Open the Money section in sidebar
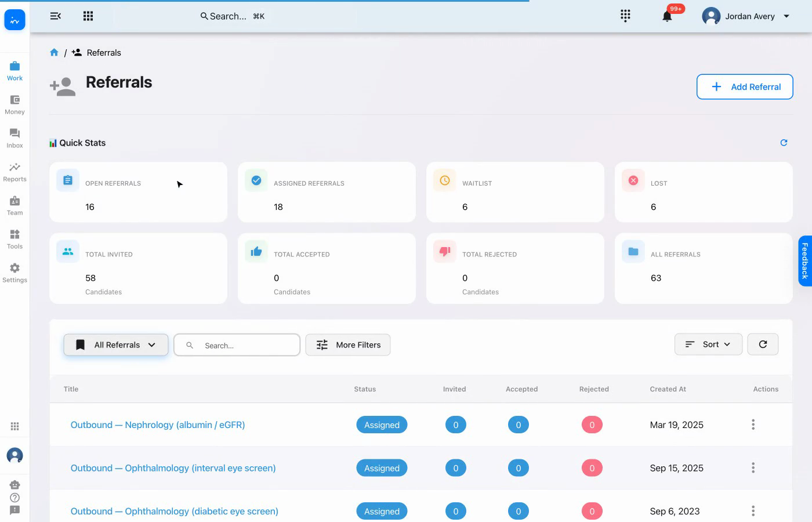The image size is (812, 522). [14, 105]
